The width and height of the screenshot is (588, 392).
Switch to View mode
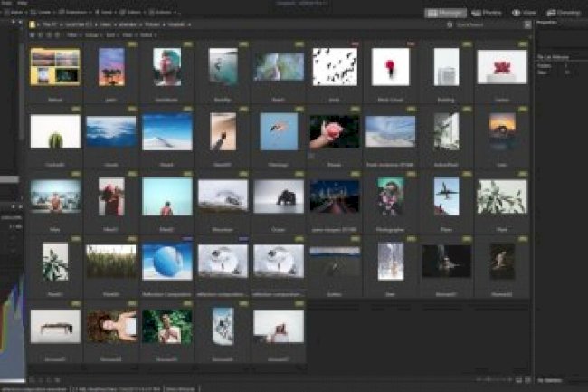(525, 14)
